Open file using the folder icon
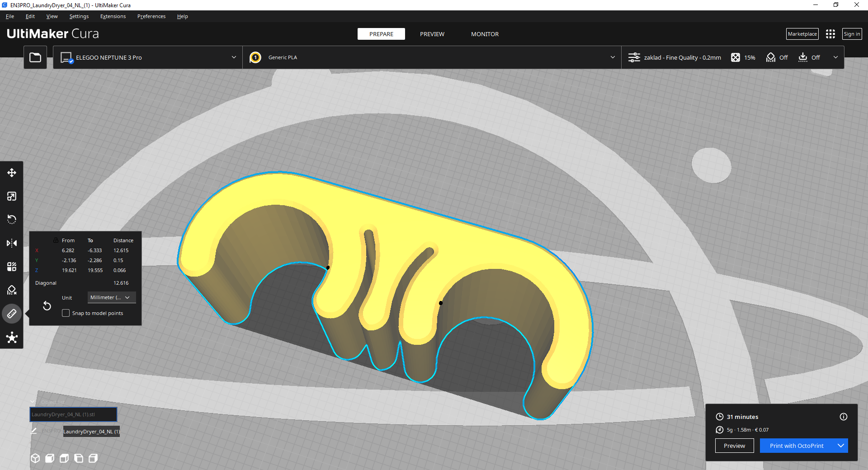868x470 pixels. (x=35, y=57)
